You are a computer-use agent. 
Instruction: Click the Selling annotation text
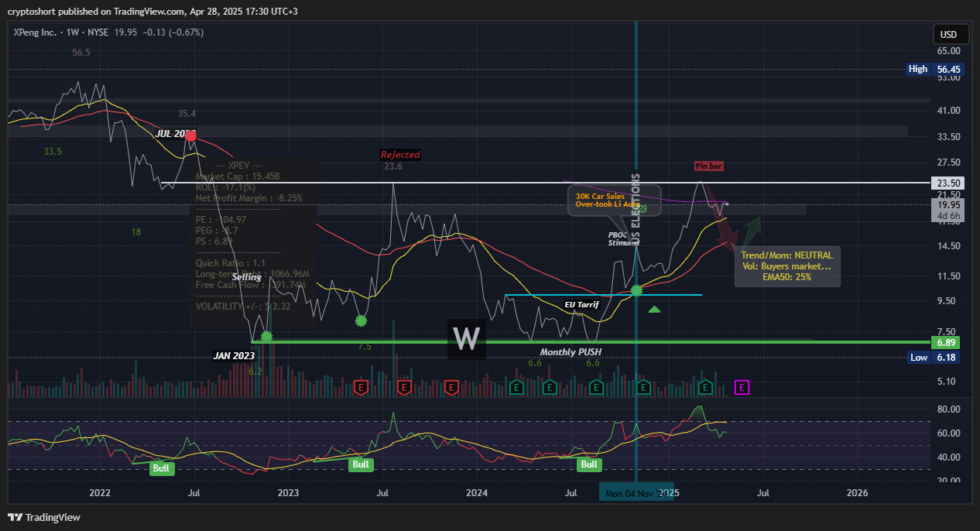coord(247,276)
